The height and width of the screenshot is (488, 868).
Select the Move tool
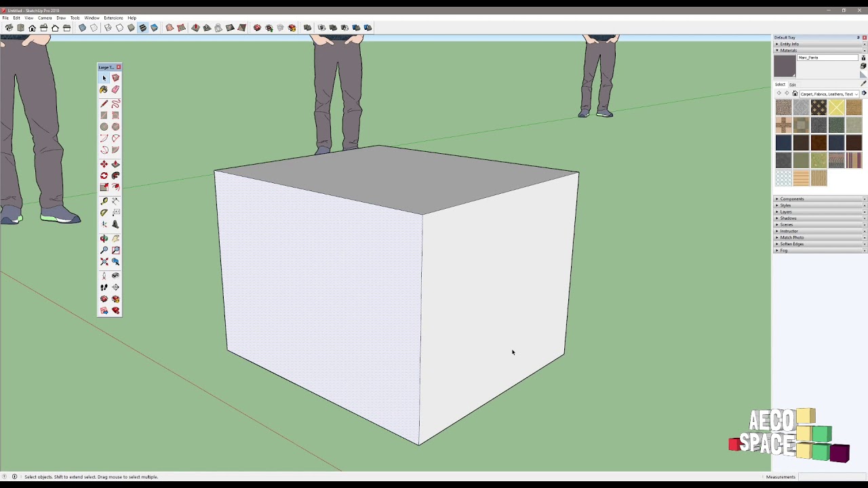pos(104,164)
